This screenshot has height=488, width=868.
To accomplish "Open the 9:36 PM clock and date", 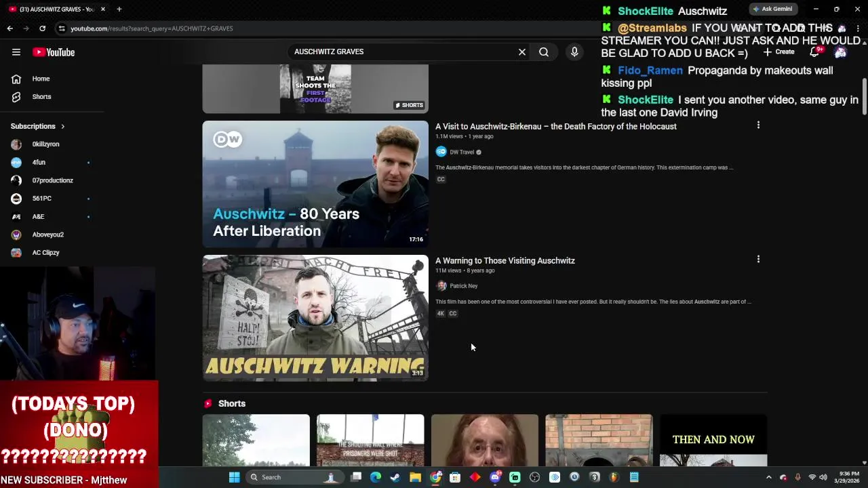I will click(x=848, y=477).
